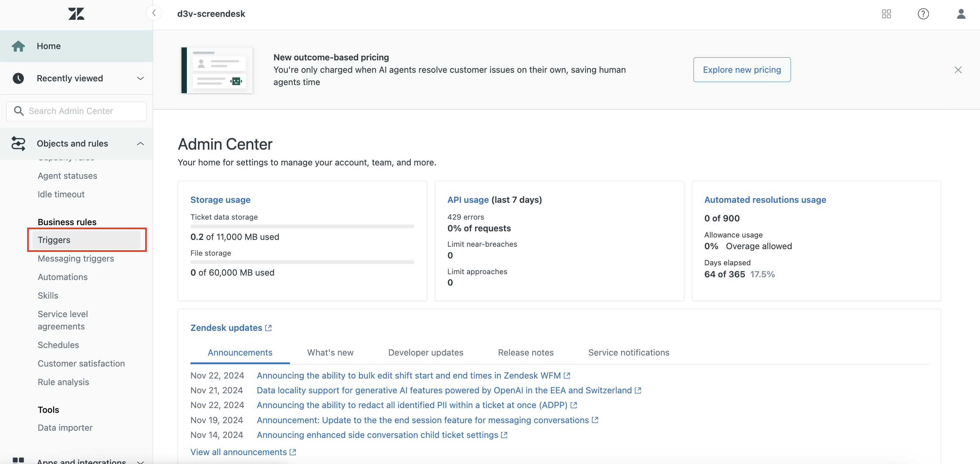Click the external link icon beside Zendesk updates
The width and height of the screenshot is (980, 464).
click(268, 328)
